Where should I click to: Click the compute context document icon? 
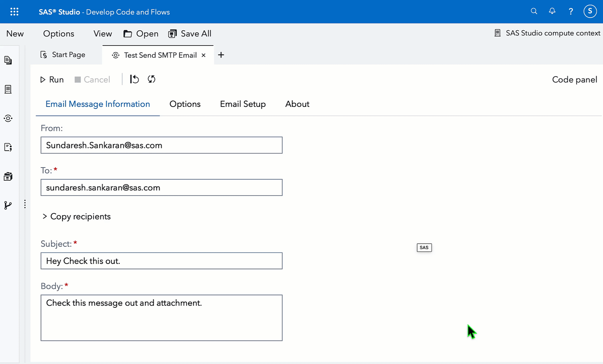coord(498,33)
